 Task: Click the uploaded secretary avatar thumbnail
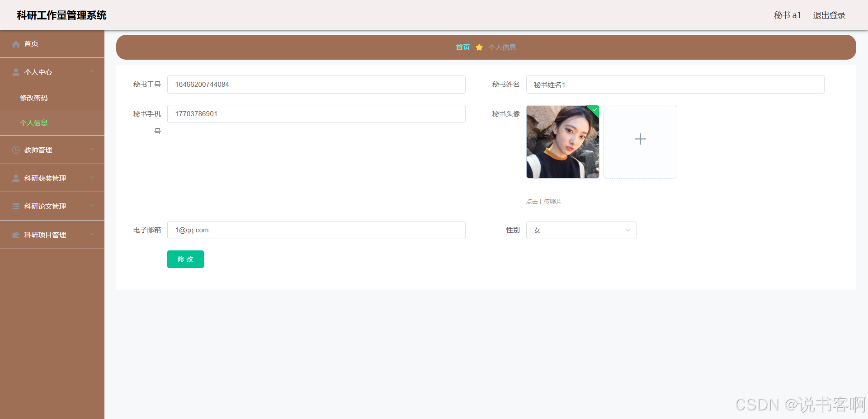click(563, 142)
